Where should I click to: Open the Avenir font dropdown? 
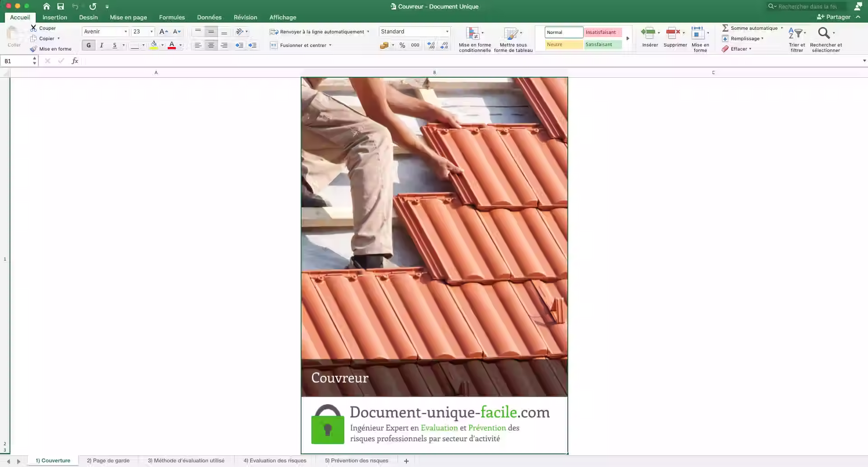[x=126, y=32]
